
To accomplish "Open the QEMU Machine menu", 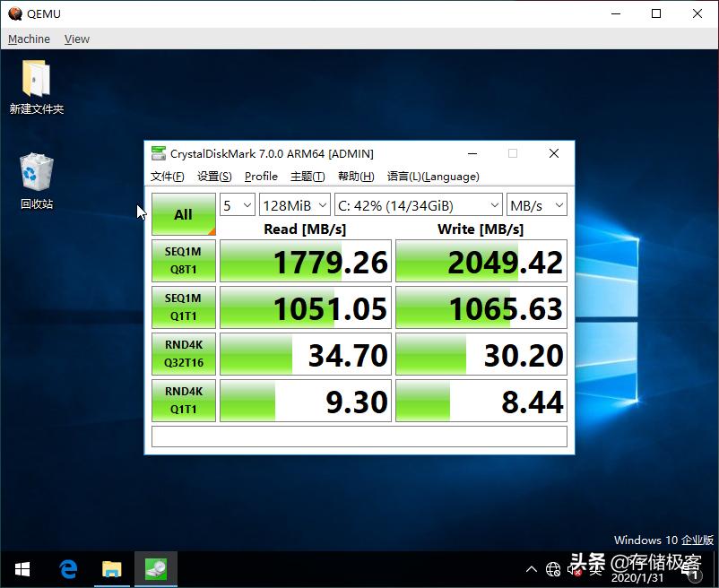I will click(x=29, y=39).
